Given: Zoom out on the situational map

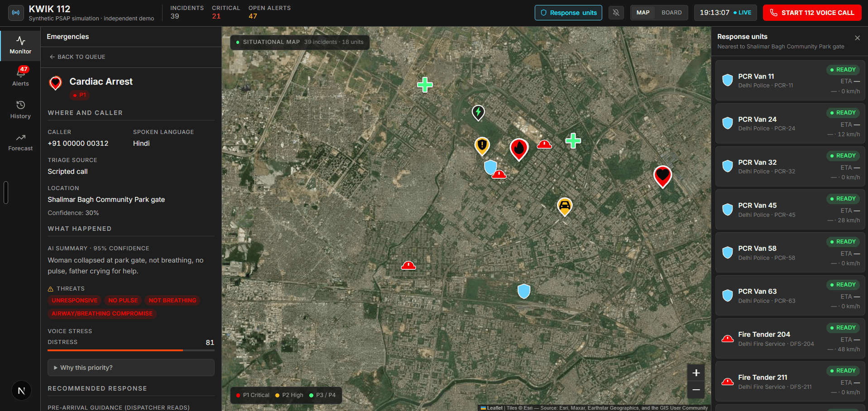Looking at the screenshot, I should coord(696,390).
